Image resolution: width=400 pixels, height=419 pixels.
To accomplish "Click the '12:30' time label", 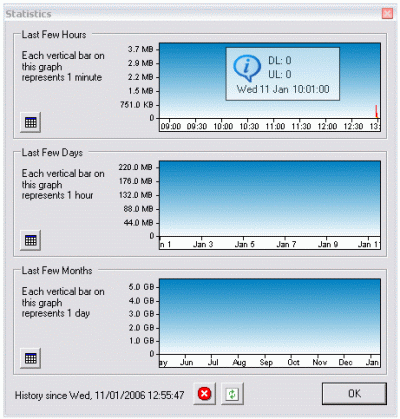I will [353, 127].
